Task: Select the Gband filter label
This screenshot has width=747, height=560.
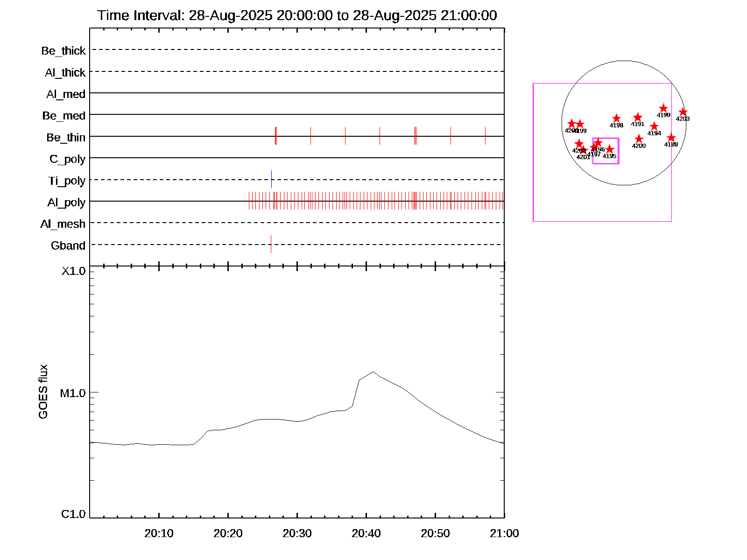Action: (68, 246)
